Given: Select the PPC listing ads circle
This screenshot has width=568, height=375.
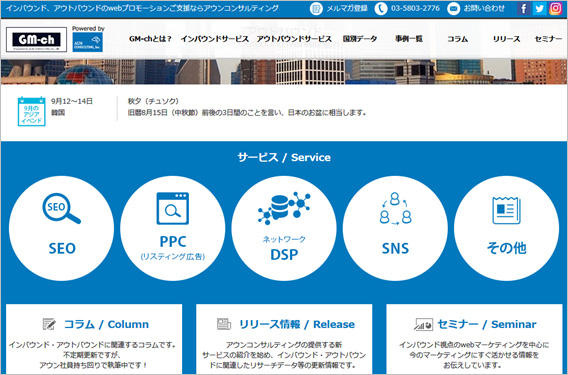Looking at the screenshot, I should 173,228.
